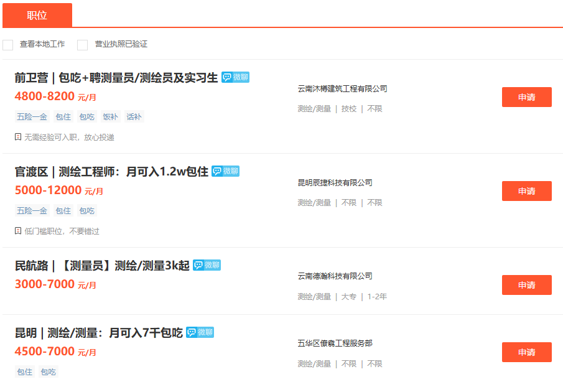Enable 营业执照已验证 checkbox
This screenshot has height=392, width=563.
(x=82, y=45)
